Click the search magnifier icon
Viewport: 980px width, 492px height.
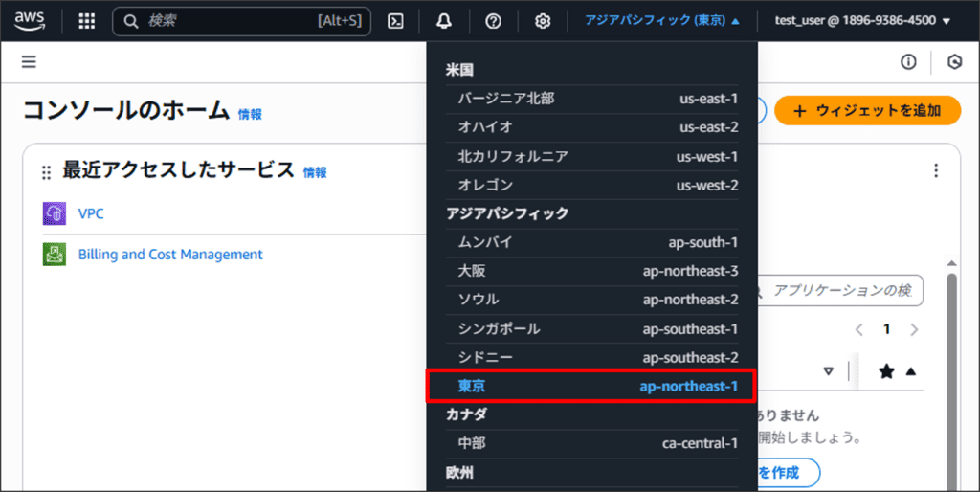pyautogui.click(x=130, y=21)
